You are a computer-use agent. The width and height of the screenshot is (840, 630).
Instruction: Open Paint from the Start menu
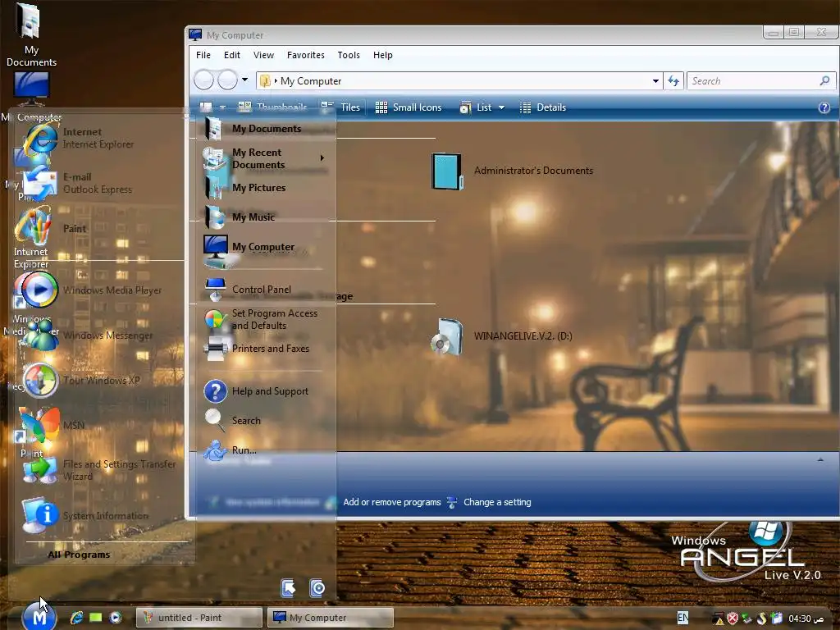point(53,229)
